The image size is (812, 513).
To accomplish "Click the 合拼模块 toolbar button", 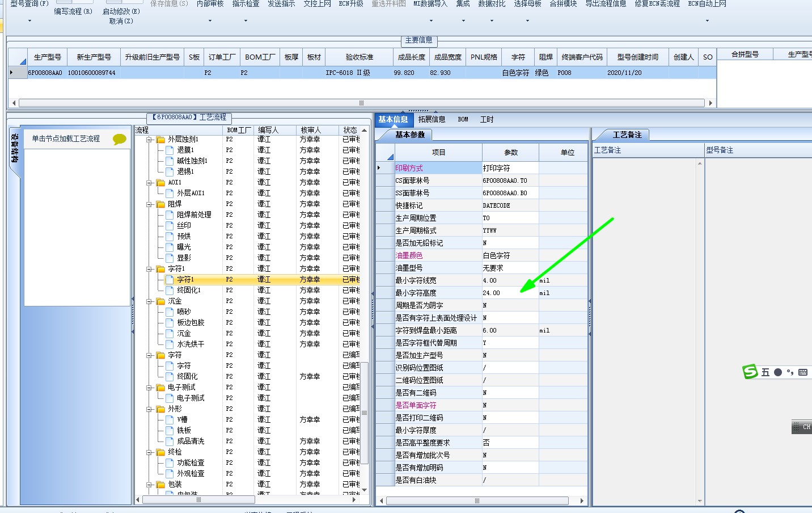I will pos(563,4).
